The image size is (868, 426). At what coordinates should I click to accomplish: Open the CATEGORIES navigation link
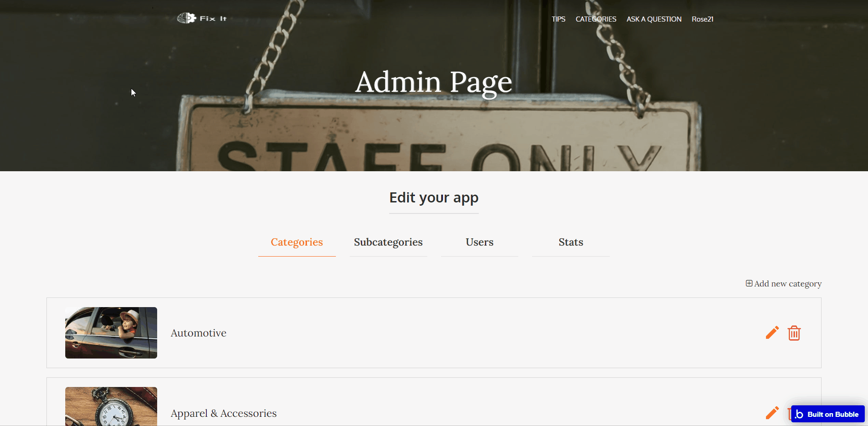pos(596,19)
